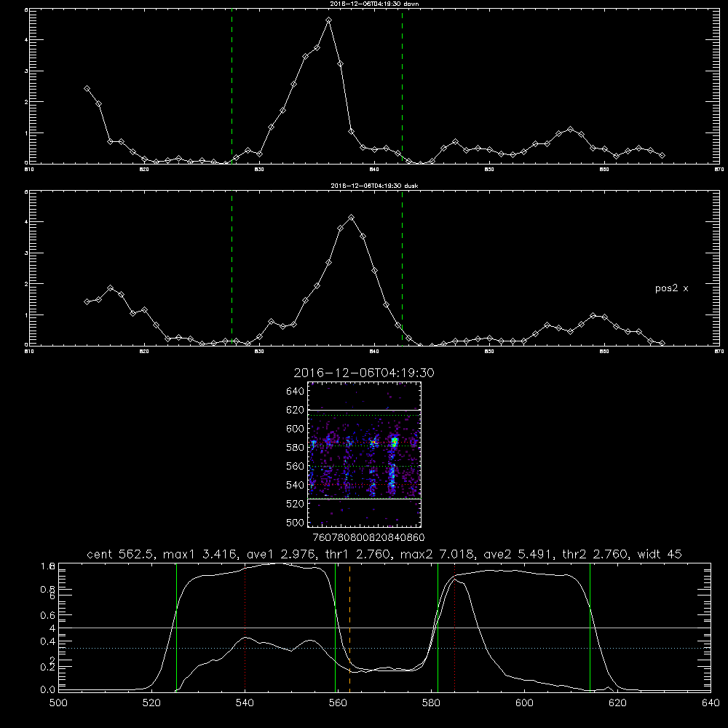
Task: Click the rightmost data point of the dusk curve
Action: [x=662, y=343]
